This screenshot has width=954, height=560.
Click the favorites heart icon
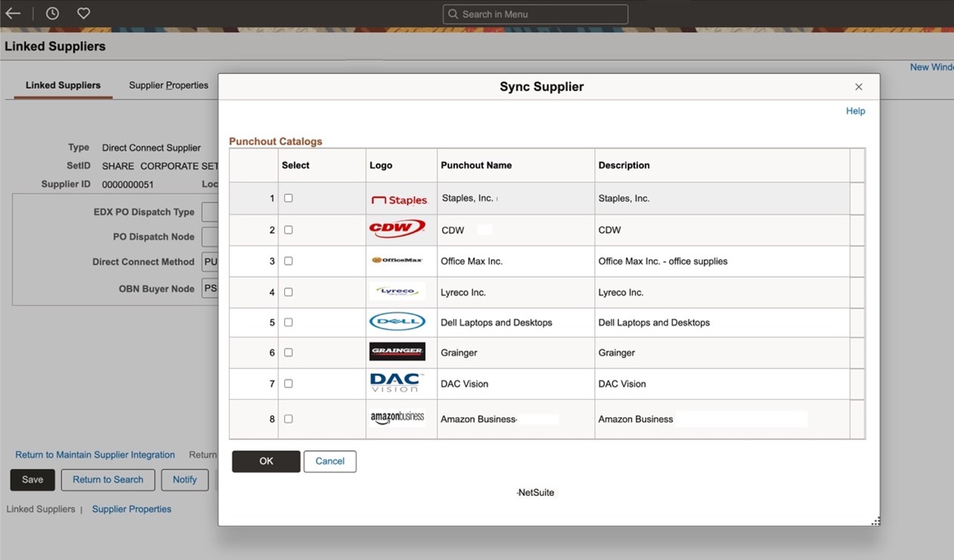[x=84, y=14]
